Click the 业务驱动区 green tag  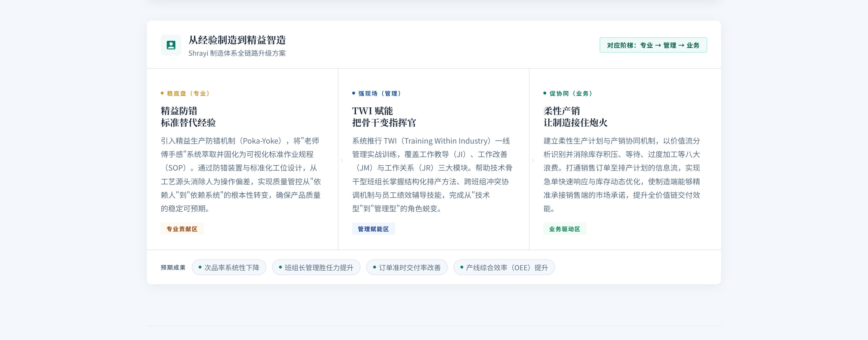[564, 229]
